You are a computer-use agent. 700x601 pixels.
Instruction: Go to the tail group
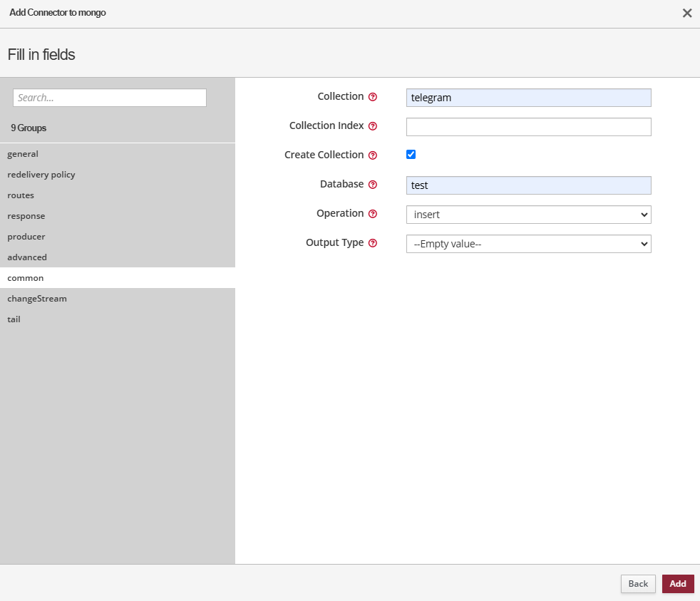(x=14, y=319)
